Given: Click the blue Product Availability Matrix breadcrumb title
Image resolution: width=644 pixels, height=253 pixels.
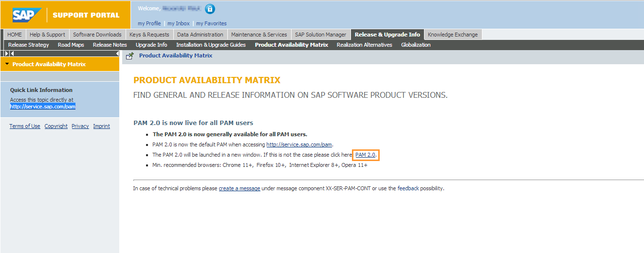Looking at the screenshot, I should 176,55.
